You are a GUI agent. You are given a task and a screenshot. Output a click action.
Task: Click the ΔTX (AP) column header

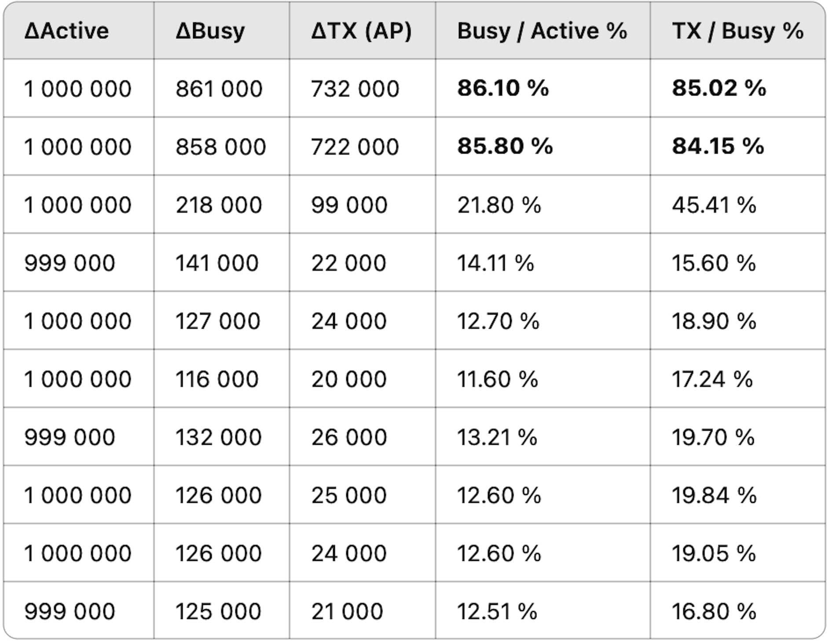point(361,31)
